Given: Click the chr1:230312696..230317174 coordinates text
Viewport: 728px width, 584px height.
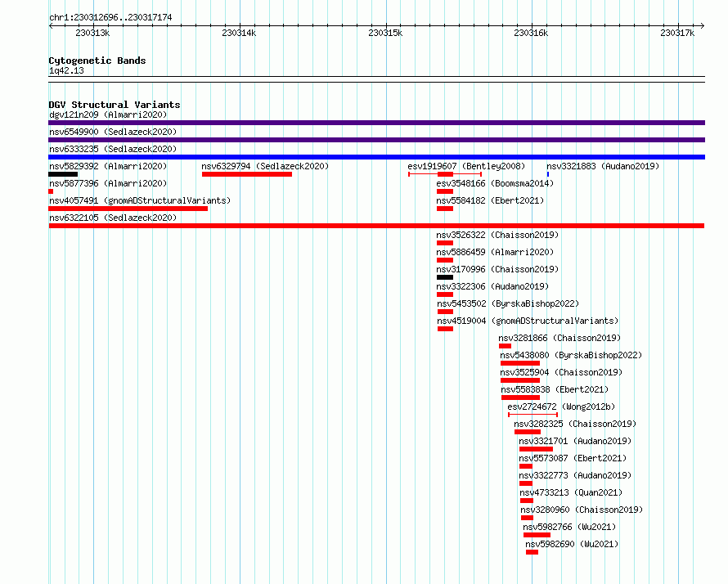Looking at the screenshot, I should (110, 17).
